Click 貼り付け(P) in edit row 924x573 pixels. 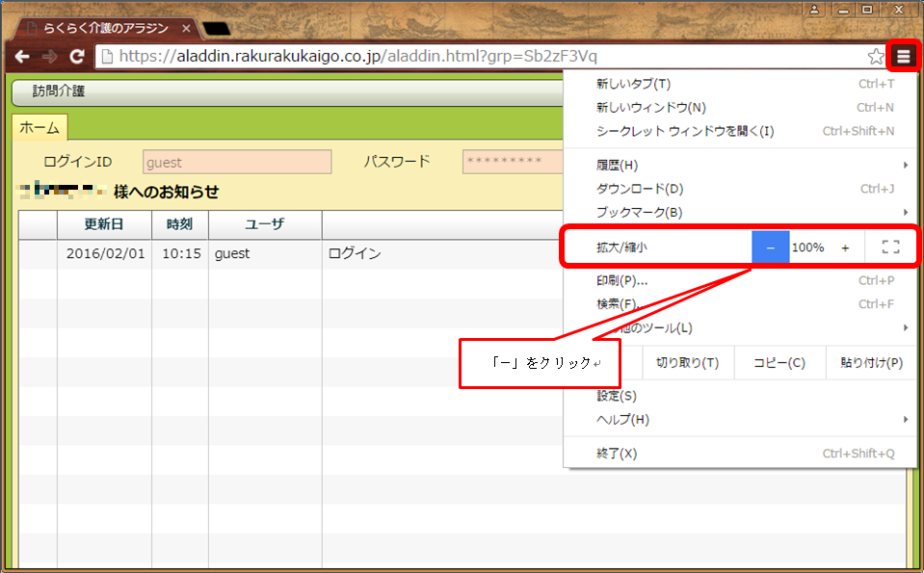click(x=871, y=363)
